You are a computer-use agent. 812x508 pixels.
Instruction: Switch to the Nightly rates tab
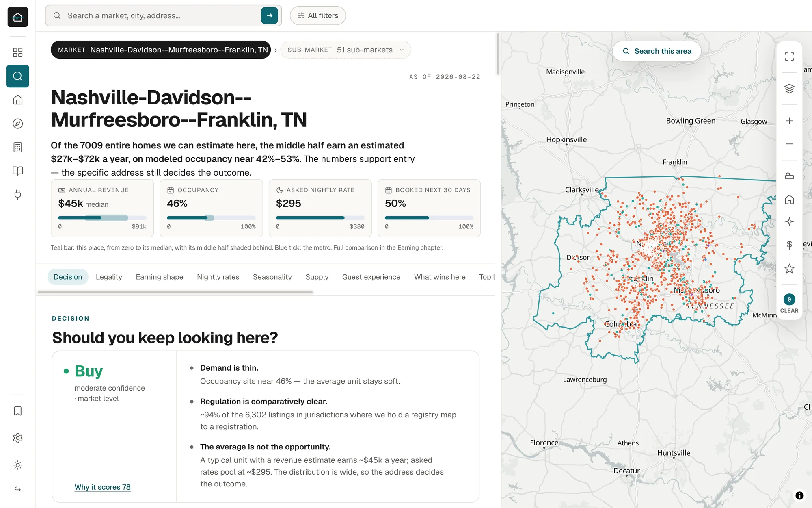(218, 277)
